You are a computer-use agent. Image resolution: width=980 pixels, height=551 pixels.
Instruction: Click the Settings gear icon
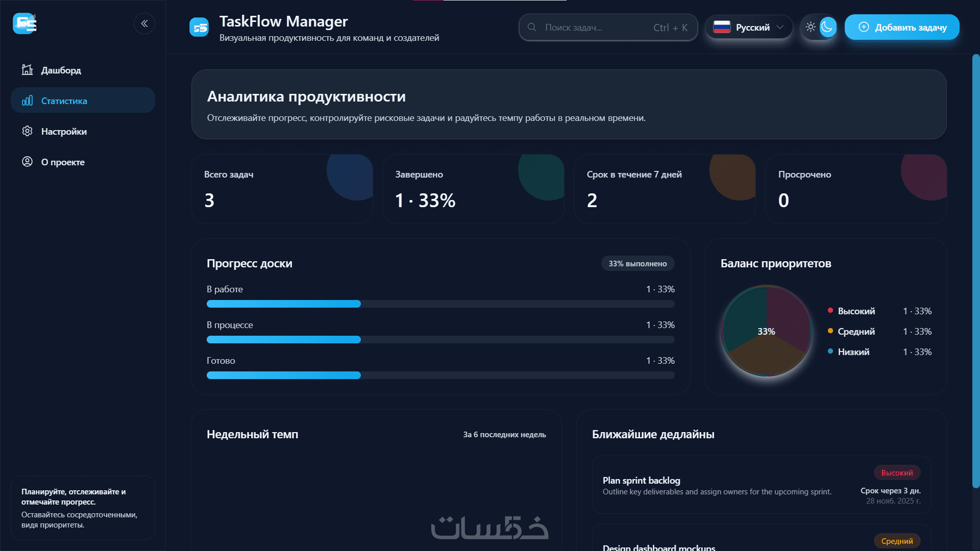coord(27,131)
